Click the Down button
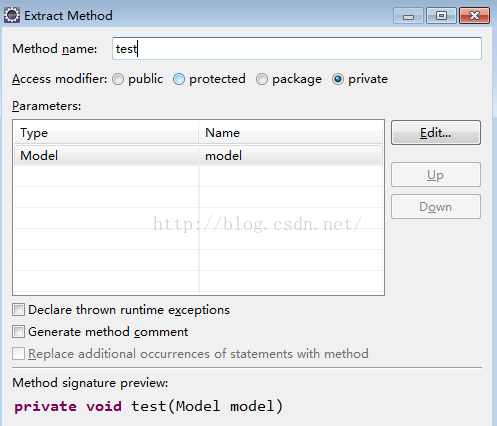Viewport: 497px width, 426px height. click(x=436, y=207)
